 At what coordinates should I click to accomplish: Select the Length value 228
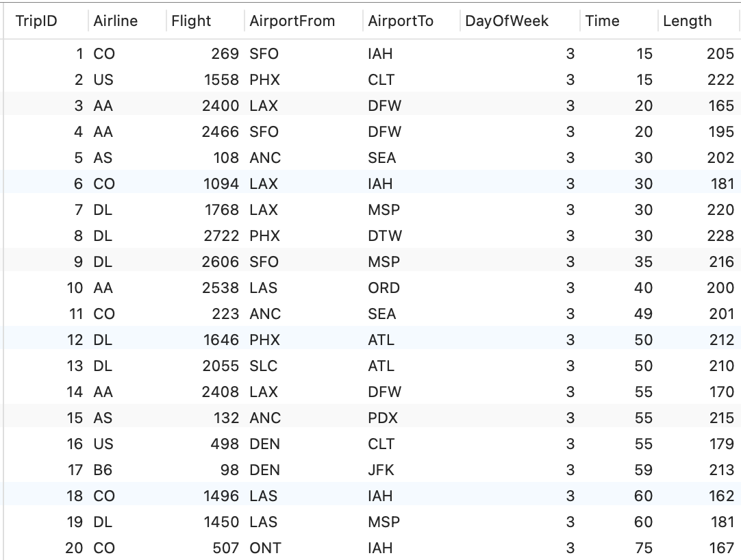[720, 236]
